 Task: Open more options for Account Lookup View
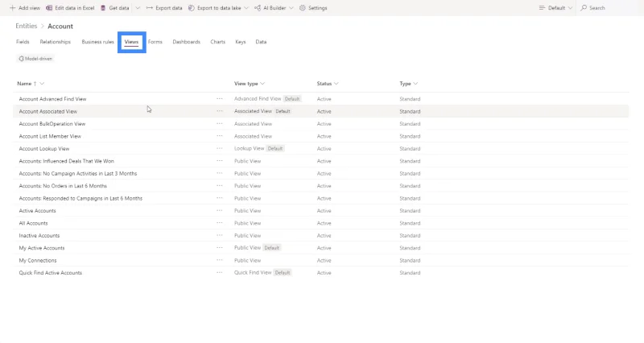pos(220,148)
